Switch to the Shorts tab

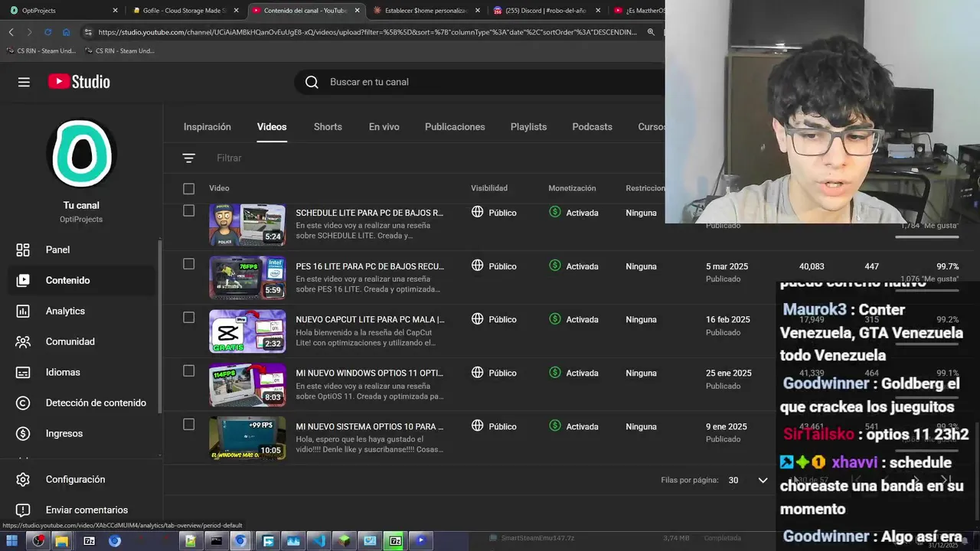coord(328,127)
